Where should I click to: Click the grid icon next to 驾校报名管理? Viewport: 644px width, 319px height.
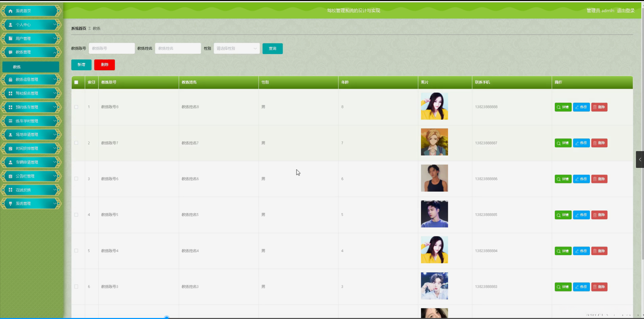pyautogui.click(x=10, y=93)
